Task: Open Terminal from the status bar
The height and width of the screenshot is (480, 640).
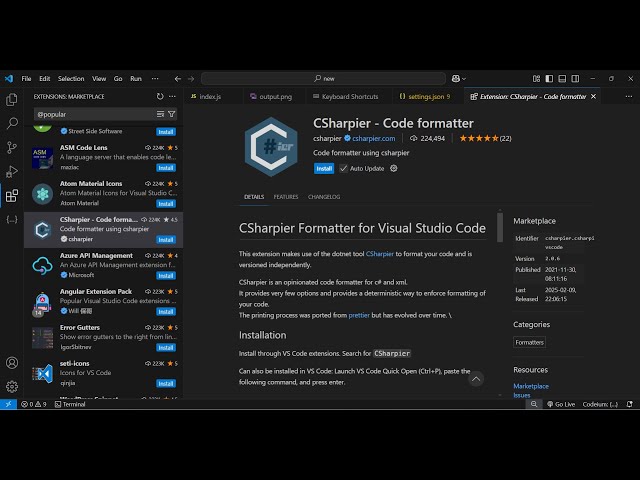Action: (70, 404)
